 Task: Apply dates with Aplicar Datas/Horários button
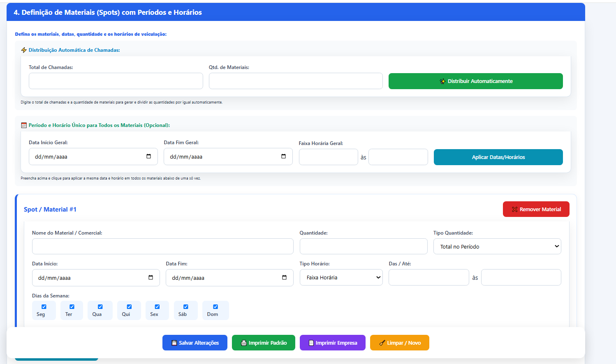[498, 157]
